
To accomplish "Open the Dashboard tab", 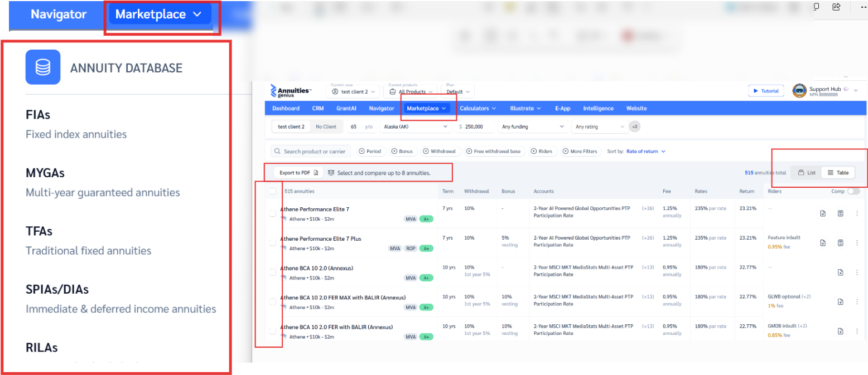I will pyautogui.click(x=286, y=108).
